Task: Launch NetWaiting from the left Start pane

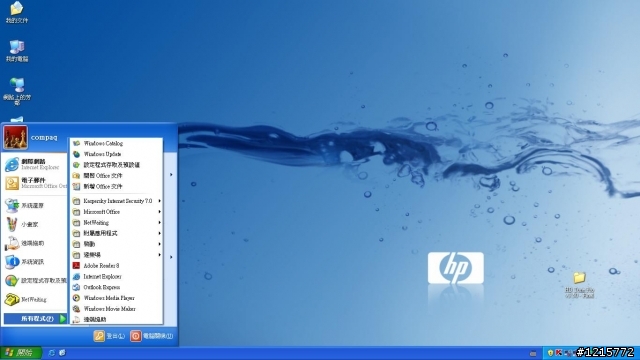Action: [x=34, y=299]
